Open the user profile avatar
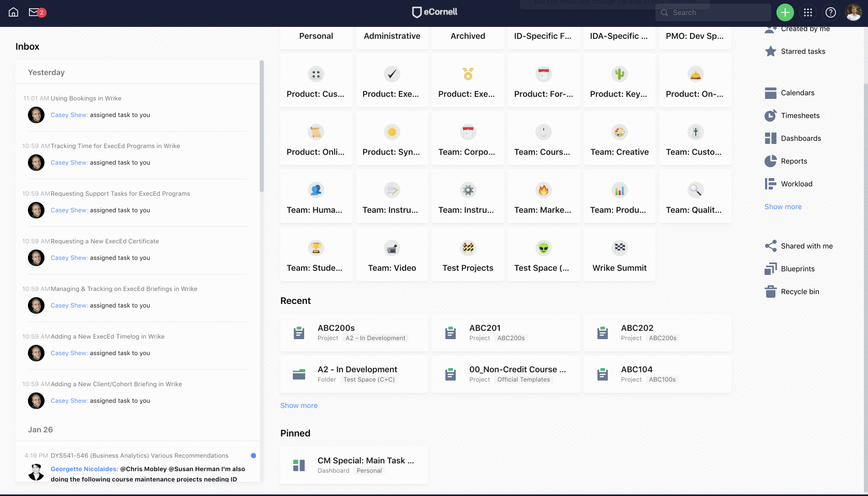 854,12
